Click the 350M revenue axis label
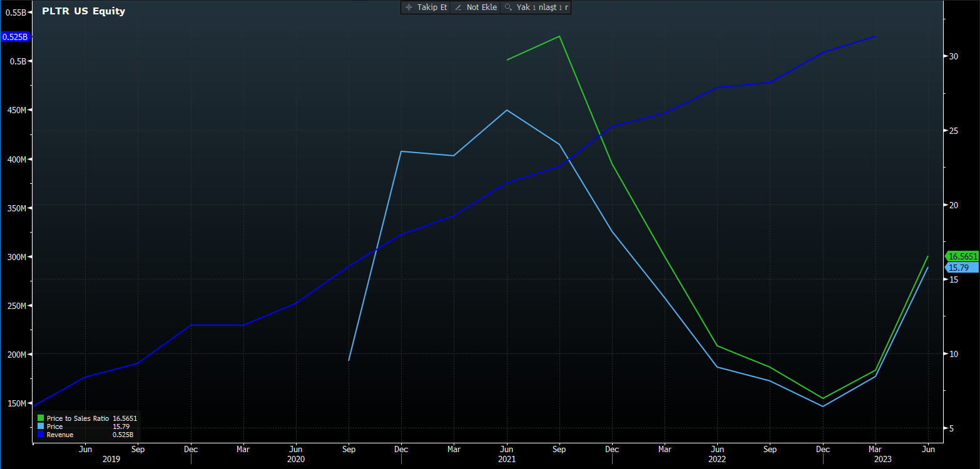The image size is (980, 469). coord(16,208)
